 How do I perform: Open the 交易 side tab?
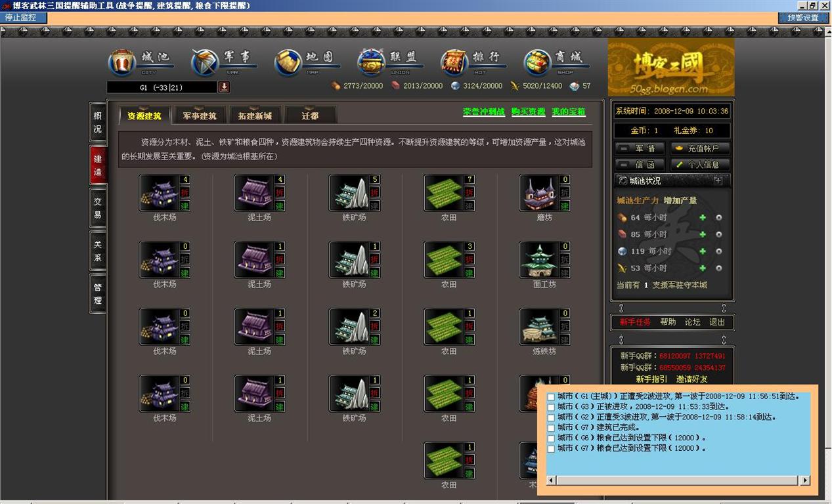[x=98, y=208]
